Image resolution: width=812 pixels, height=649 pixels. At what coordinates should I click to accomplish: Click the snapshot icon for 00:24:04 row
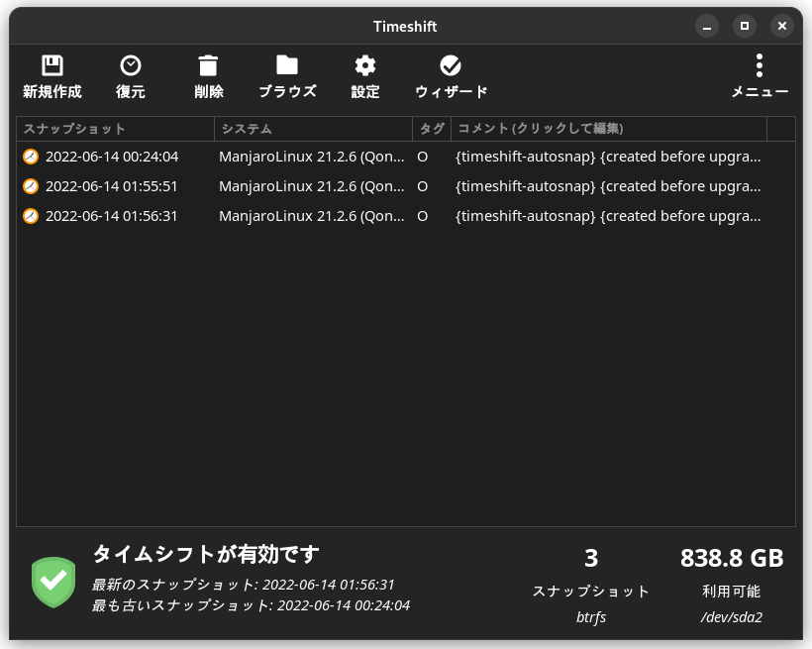(x=31, y=157)
